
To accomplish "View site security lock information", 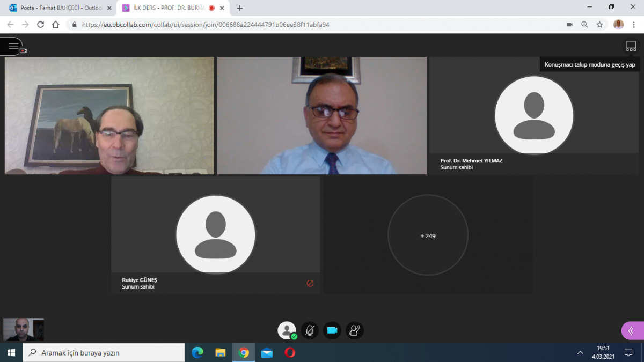I will pyautogui.click(x=74, y=25).
